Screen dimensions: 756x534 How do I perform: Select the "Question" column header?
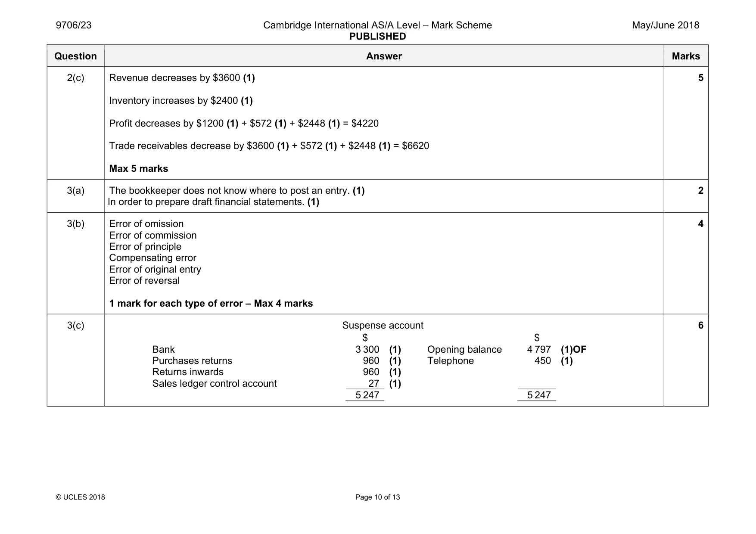75,56
